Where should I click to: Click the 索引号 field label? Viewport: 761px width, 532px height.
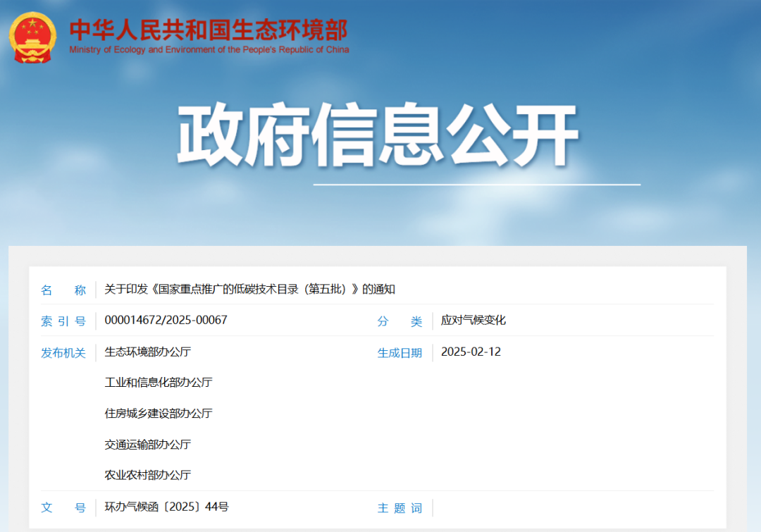(x=63, y=321)
